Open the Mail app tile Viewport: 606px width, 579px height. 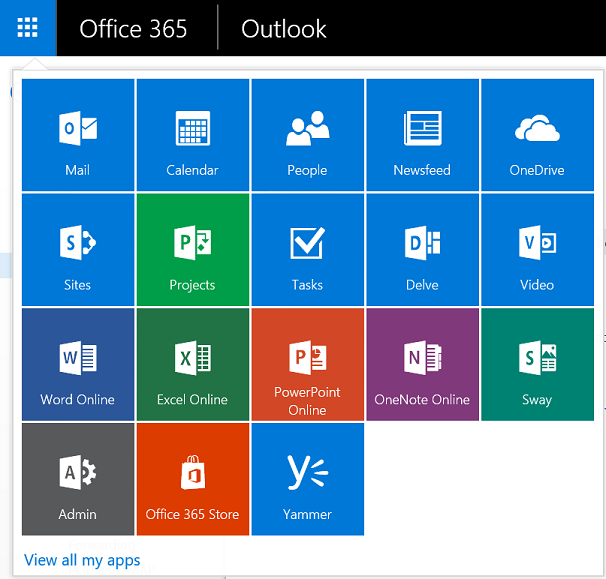point(78,135)
